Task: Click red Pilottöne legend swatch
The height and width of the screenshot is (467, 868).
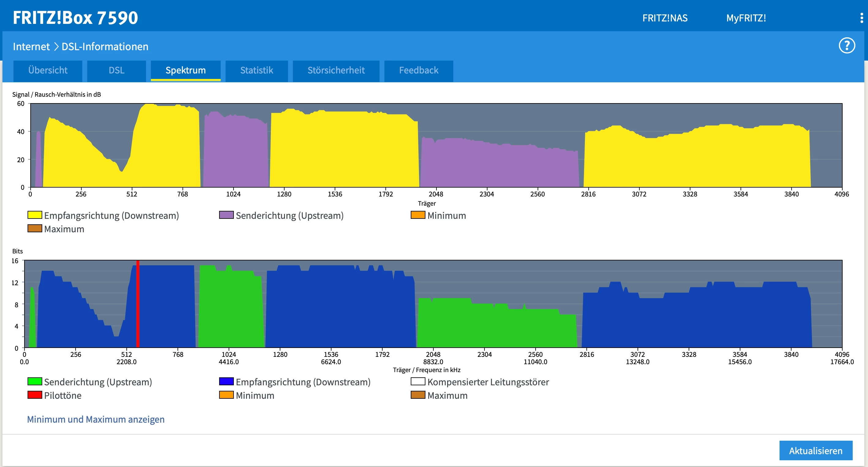Action: [35, 395]
